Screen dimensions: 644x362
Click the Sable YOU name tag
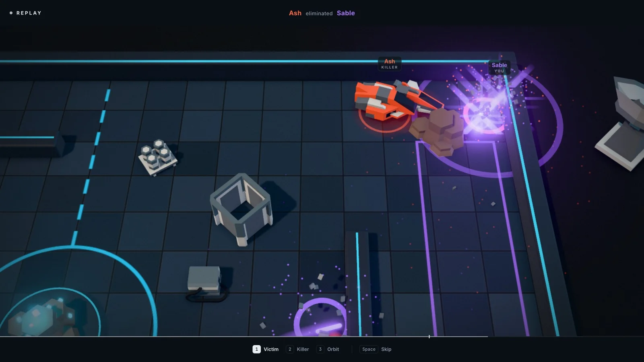499,68
